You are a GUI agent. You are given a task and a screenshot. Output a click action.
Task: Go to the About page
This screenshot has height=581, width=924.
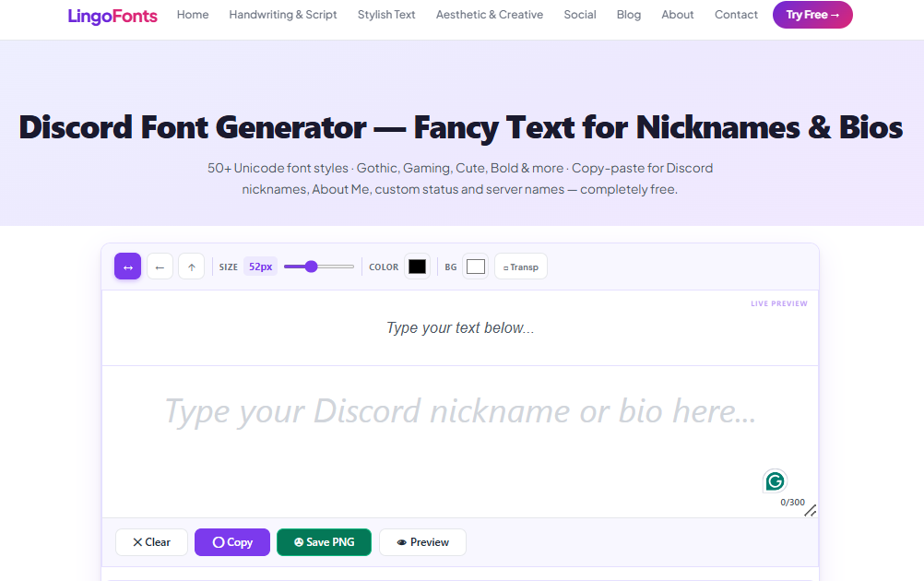[678, 15]
